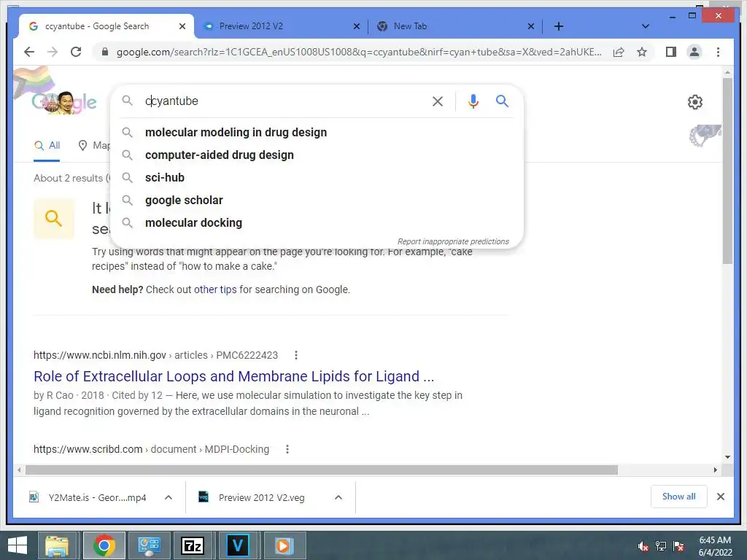Viewport: 747px width, 560px height.
Task: Click the Google doodle logo
Action: point(64,102)
